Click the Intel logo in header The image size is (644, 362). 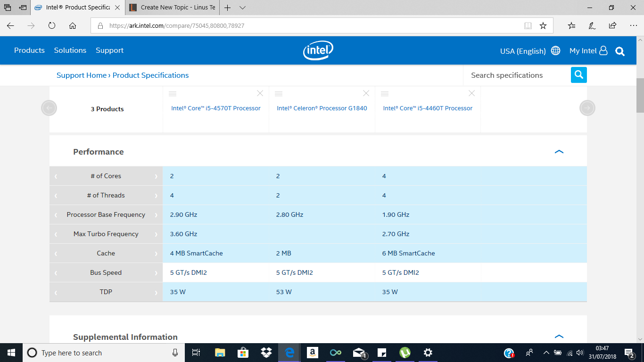click(x=318, y=50)
